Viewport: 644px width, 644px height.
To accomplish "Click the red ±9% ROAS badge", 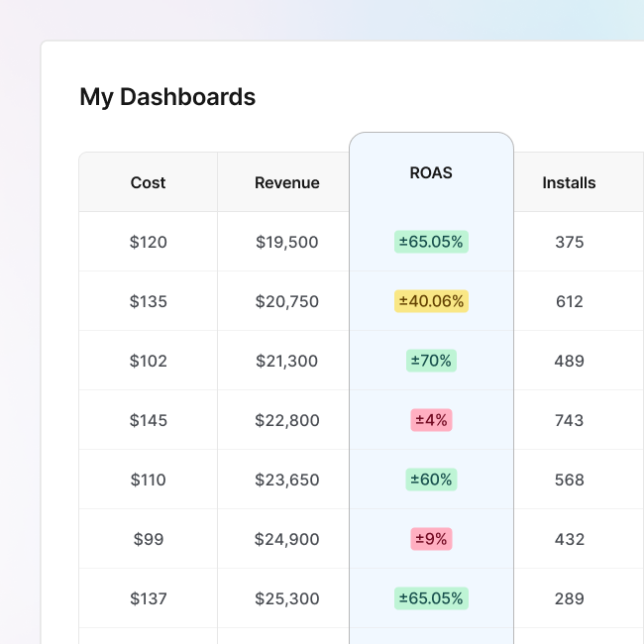I will pos(431,539).
